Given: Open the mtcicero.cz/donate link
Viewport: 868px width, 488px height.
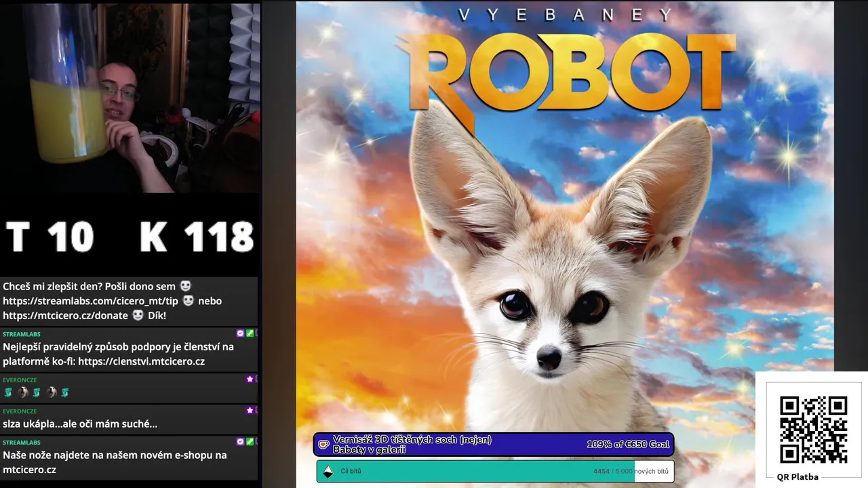Looking at the screenshot, I should click(65, 315).
